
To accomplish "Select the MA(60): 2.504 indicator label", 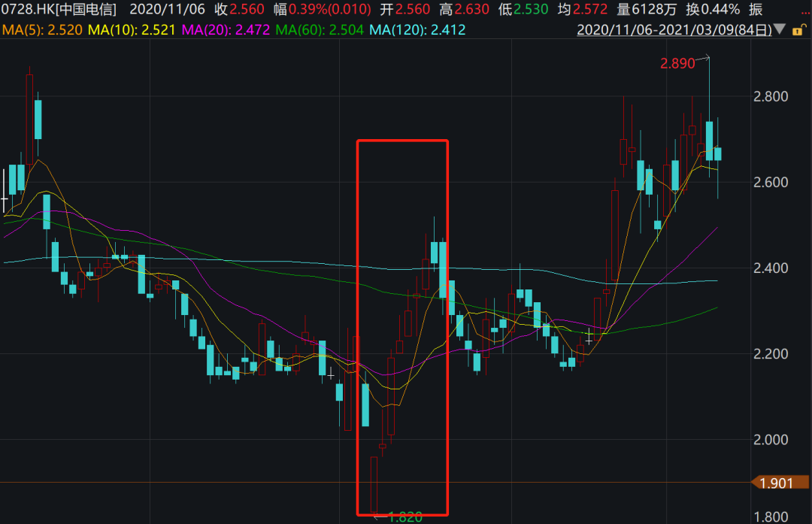I will click(x=320, y=30).
